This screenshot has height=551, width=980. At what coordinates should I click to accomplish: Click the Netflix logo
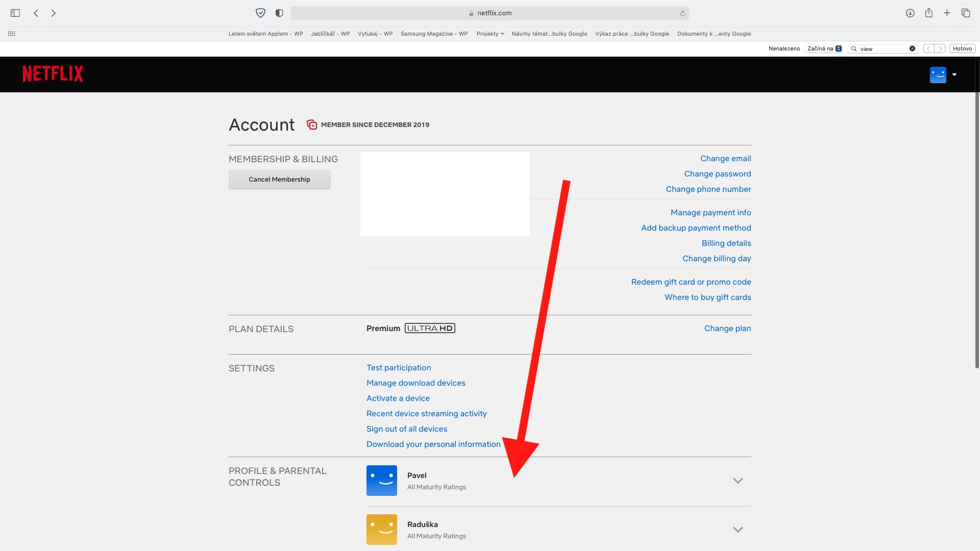coord(53,74)
